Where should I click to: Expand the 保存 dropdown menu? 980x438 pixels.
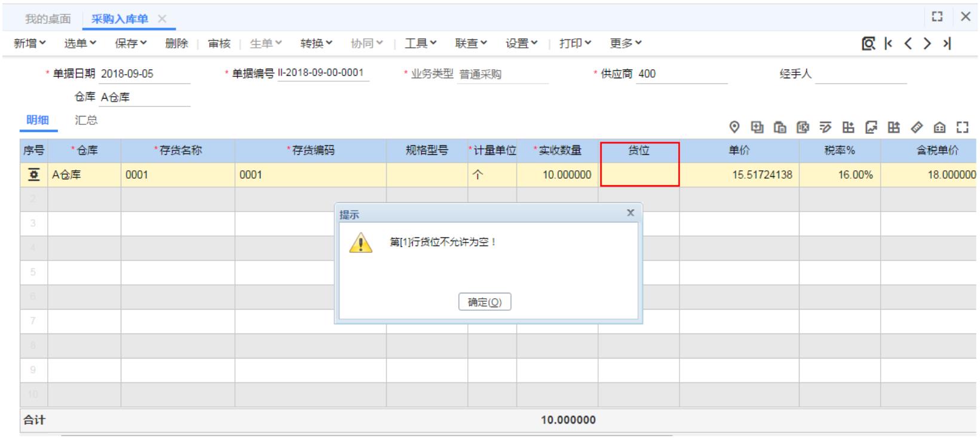coord(130,44)
